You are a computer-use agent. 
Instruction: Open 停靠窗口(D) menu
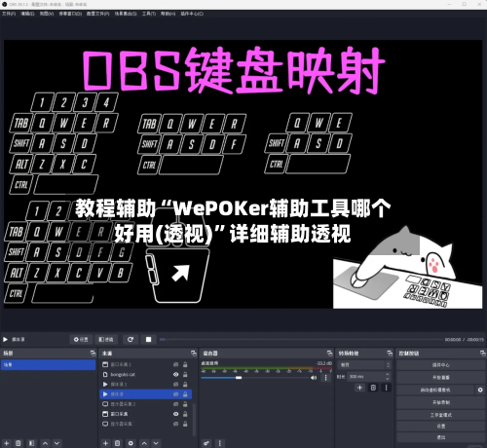[x=70, y=14]
